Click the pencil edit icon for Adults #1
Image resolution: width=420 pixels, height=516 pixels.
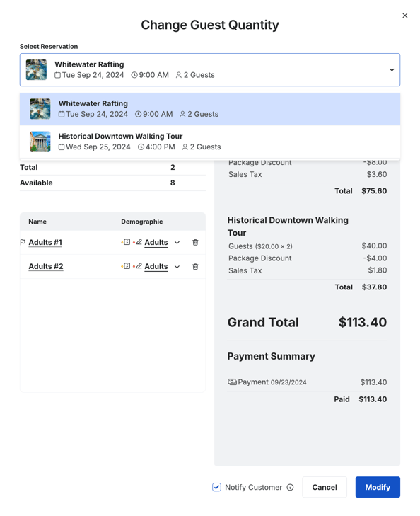tap(139, 242)
